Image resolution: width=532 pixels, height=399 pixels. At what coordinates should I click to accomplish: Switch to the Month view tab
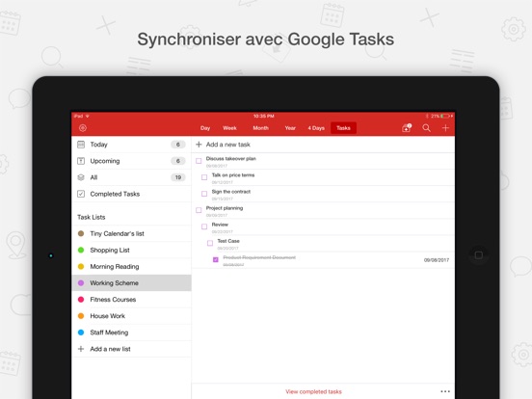pyautogui.click(x=260, y=128)
